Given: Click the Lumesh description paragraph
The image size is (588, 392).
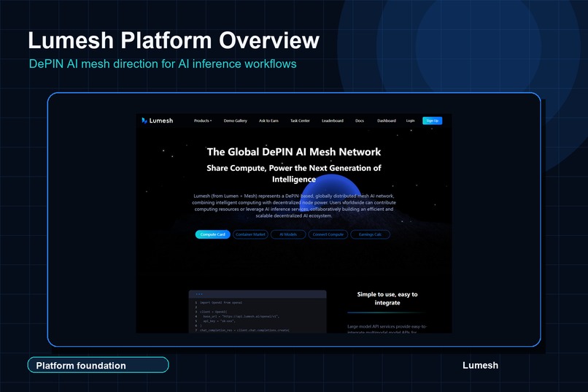Looking at the screenshot, I should point(294,206).
